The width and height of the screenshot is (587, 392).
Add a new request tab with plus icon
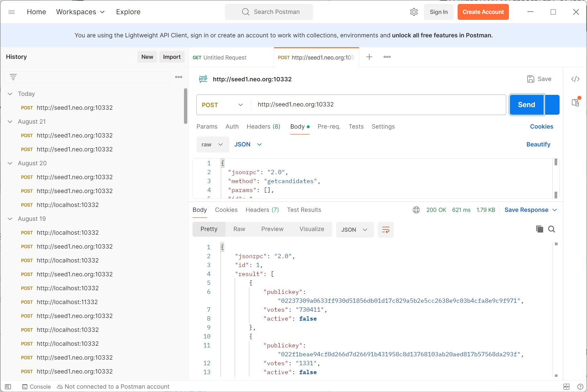click(369, 57)
